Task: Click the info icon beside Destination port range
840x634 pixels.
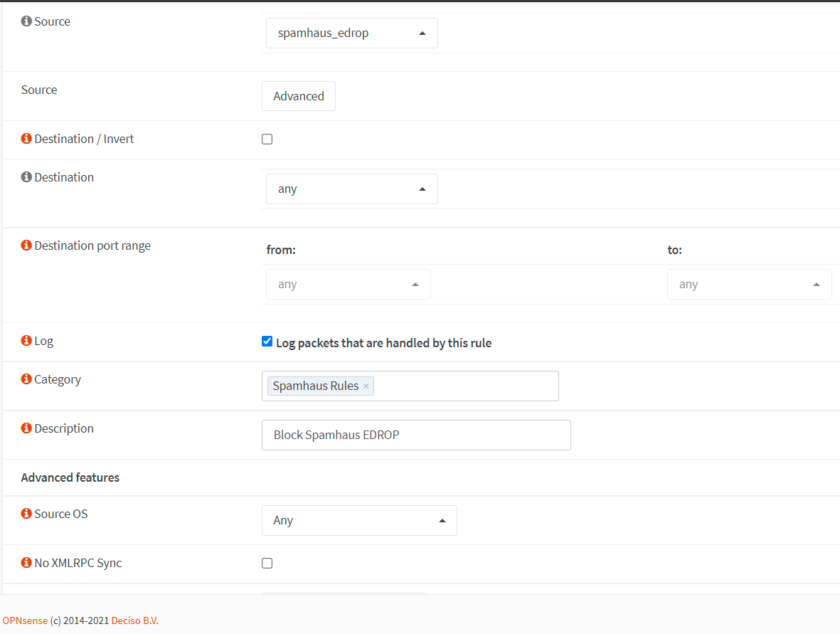Action: [x=26, y=245]
